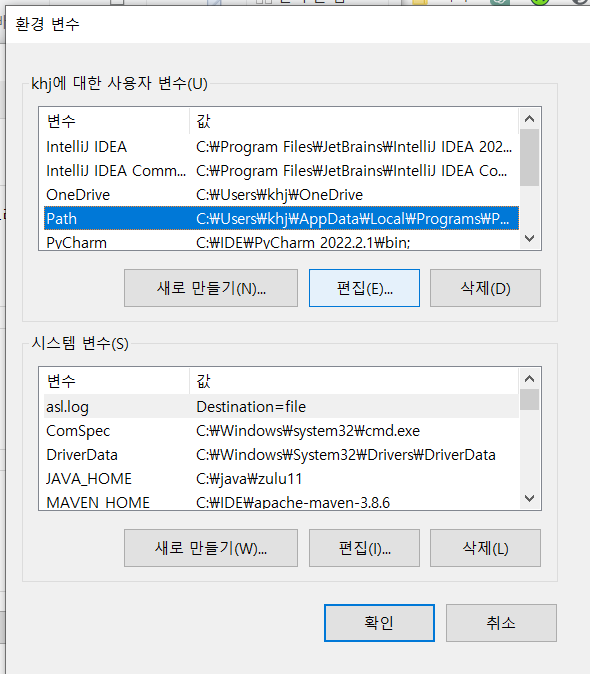Viewport: 590px width, 674px height.
Task: Cancel with the 취소 button
Action: tap(501, 623)
